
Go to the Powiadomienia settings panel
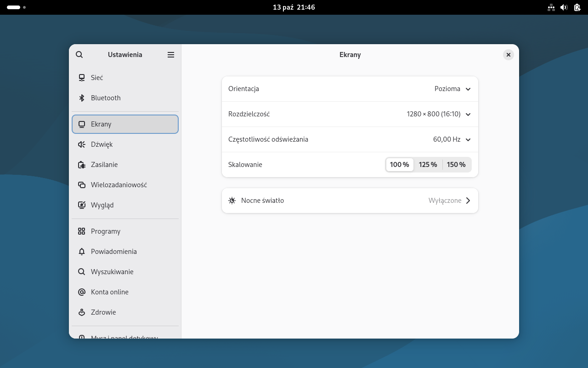click(125, 252)
